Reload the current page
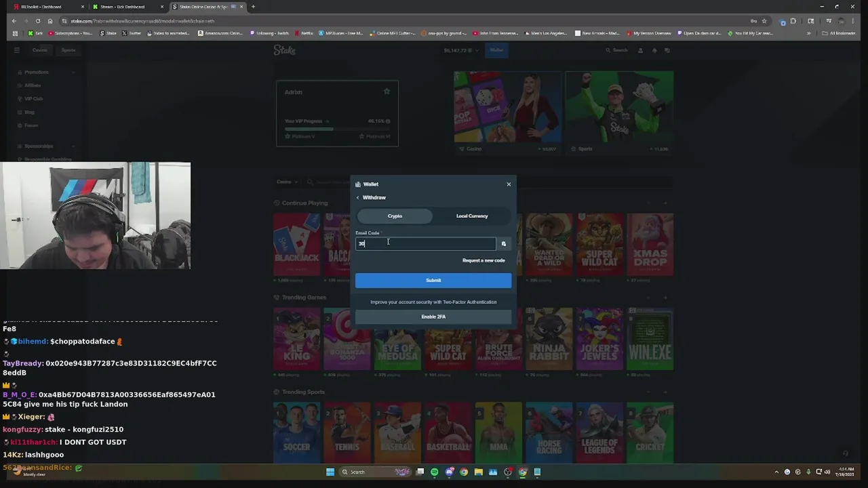The height and width of the screenshot is (488, 868). click(38, 21)
